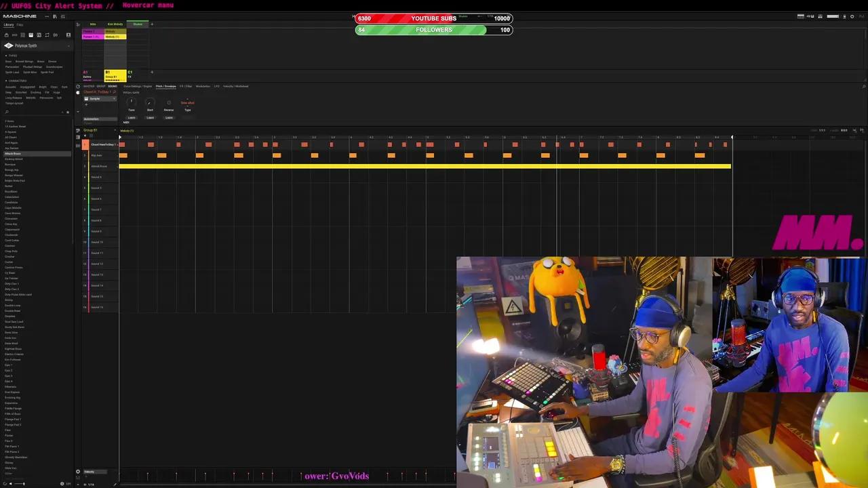Add a new group with the plus button

[152, 72]
